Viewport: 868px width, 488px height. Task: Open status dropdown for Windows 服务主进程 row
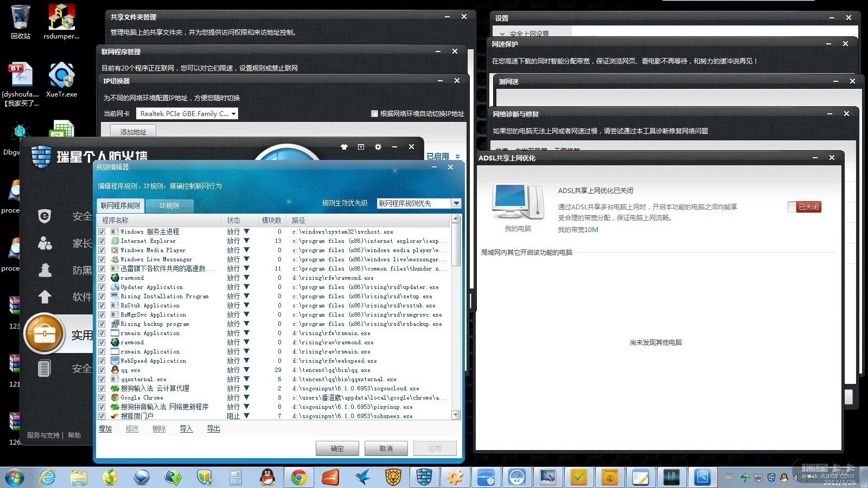click(247, 232)
